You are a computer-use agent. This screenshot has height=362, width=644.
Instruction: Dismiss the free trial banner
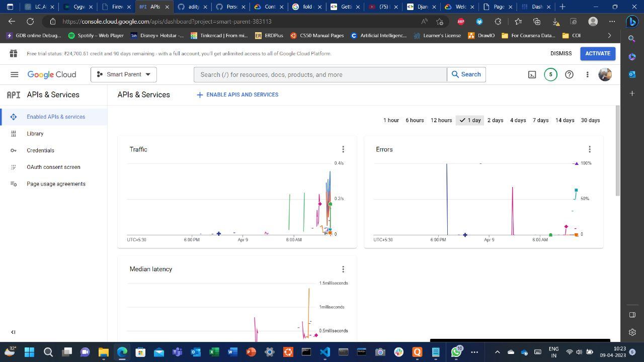click(x=561, y=53)
